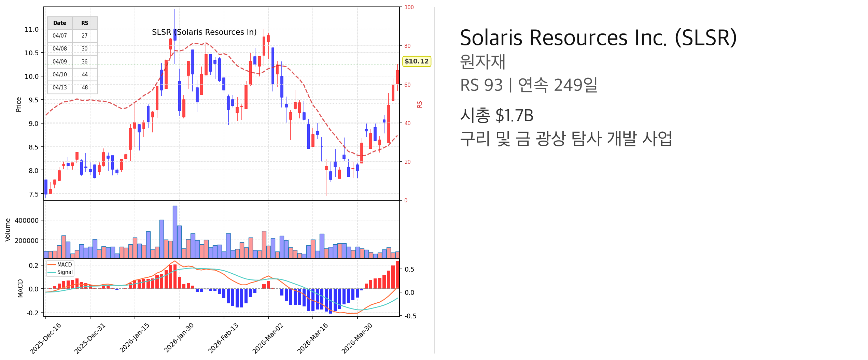Click the RS axis tick 80
Screen dimensions: 868x360
pos(408,46)
